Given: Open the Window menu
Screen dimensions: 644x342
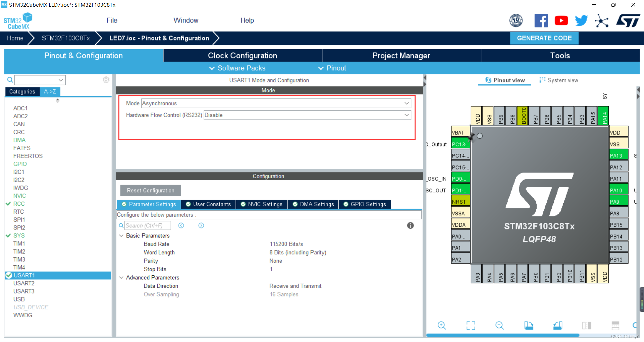Looking at the screenshot, I should pos(186,20).
